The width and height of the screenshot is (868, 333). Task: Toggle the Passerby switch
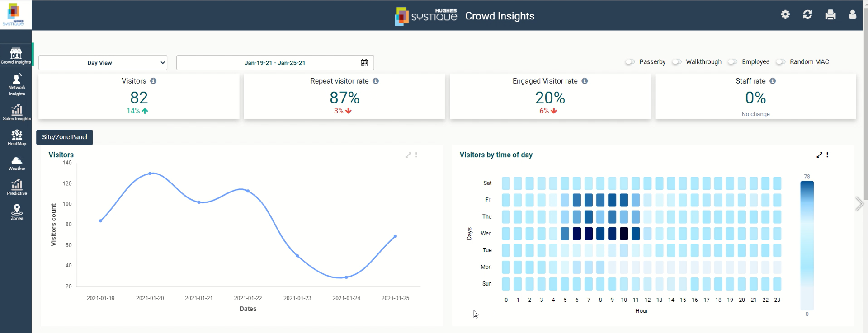pos(630,62)
